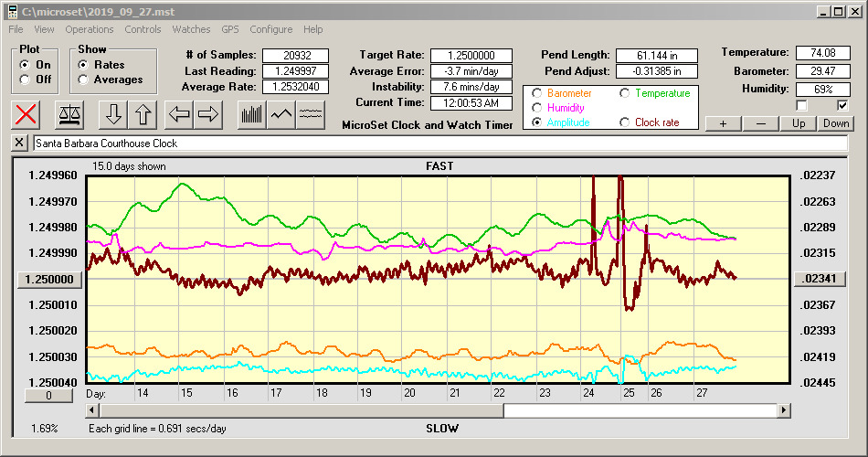Uncheck the checked box under Humidity
The width and height of the screenshot is (868, 457).
pos(842,105)
